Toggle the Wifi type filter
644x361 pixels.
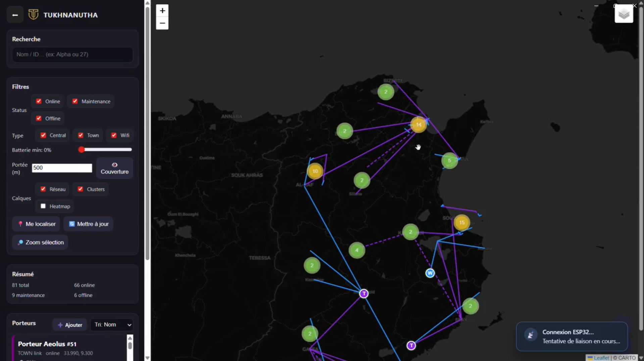[114, 135]
